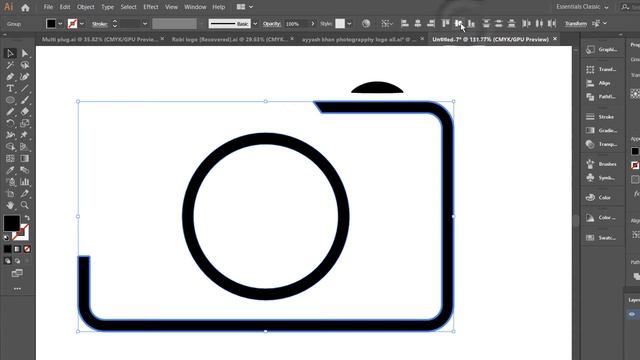Click Horizontal Align Left icon
Image resolution: width=640 pixels, height=360 pixels.
(404, 24)
